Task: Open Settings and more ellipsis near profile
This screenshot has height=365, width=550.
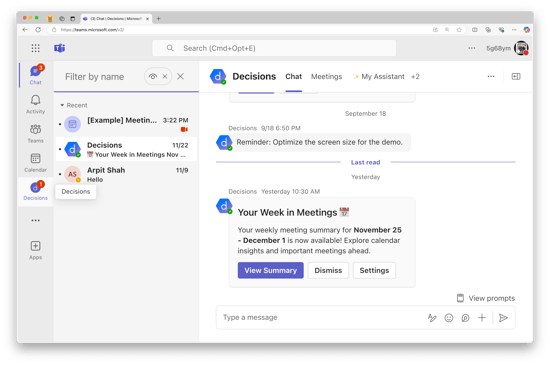Action: 472,48
